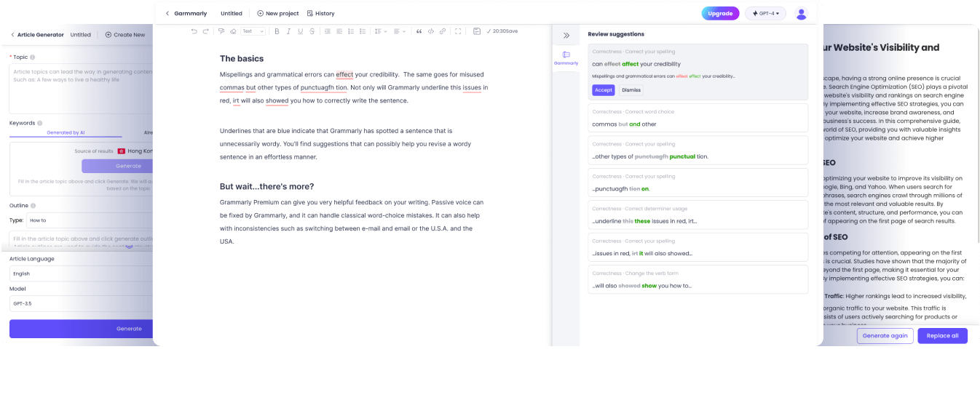
Task: Select the 'irt it will also' suggestion card
Action: [698, 247]
